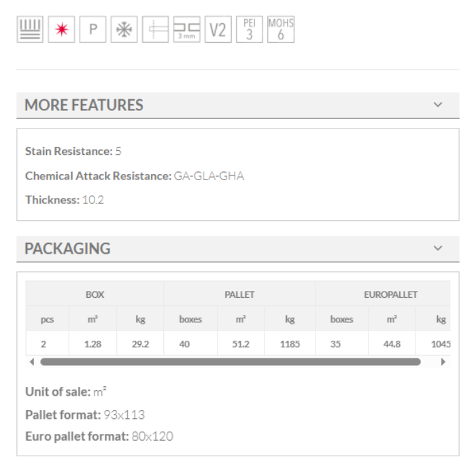Click the BOX column header
Screen dimensions: 476x476
coord(95,294)
